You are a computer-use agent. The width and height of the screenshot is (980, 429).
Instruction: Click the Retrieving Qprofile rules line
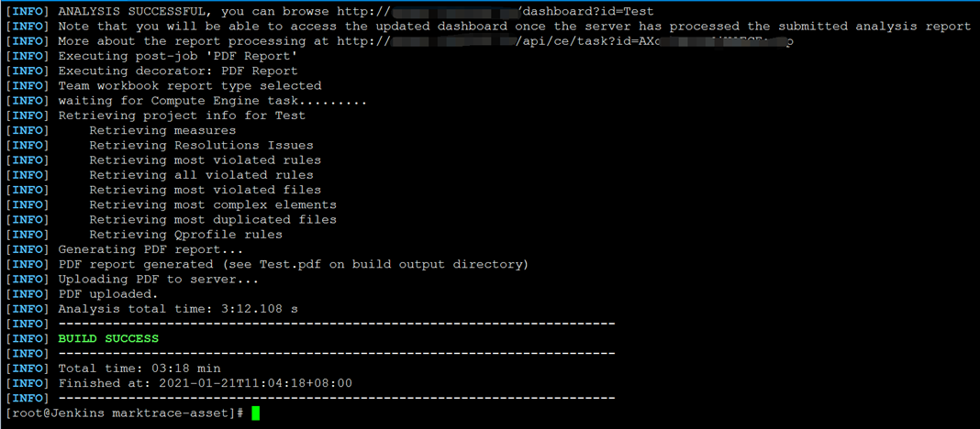185,235
